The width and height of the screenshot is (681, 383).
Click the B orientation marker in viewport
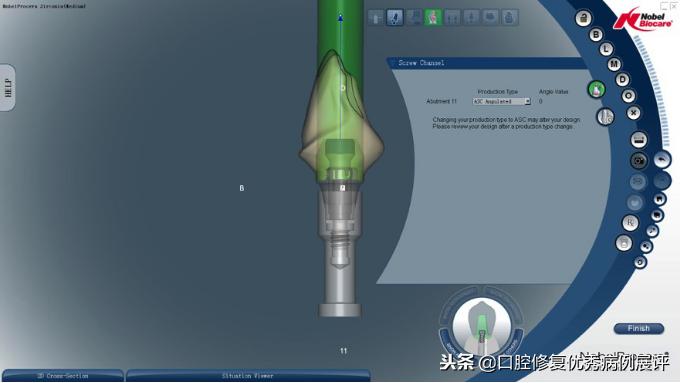[x=241, y=188]
